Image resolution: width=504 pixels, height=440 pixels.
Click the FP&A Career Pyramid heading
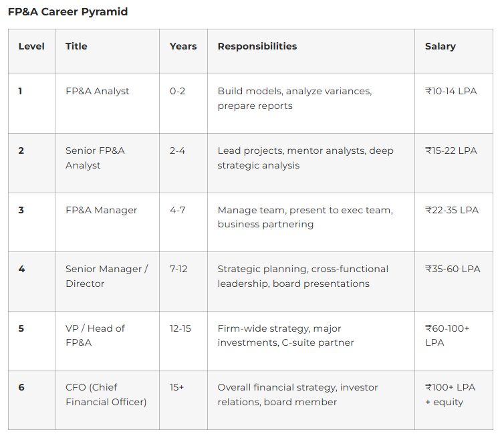click(68, 12)
